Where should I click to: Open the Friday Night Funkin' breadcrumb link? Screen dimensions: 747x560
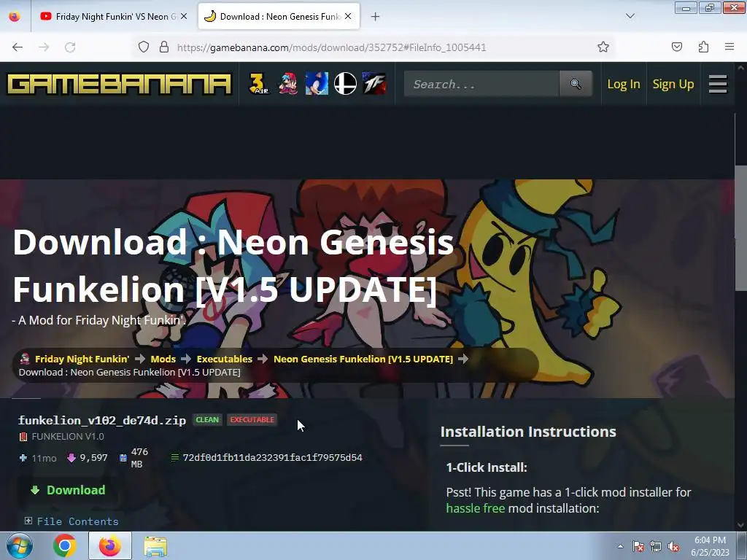coord(82,359)
